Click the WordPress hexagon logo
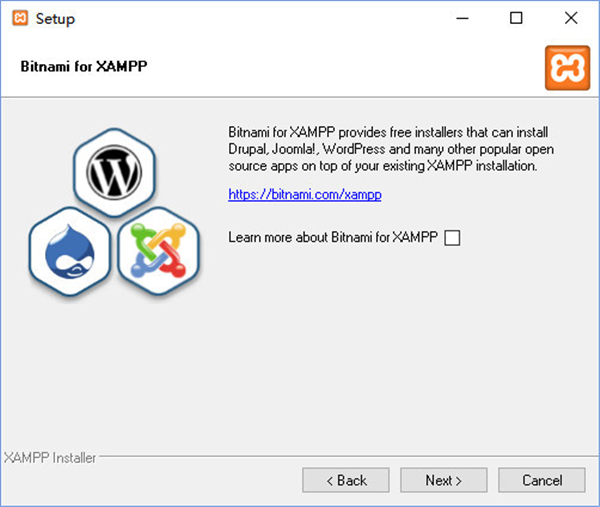The height and width of the screenshot is (507, 600). pyautogui.click(x=117, y=174)
